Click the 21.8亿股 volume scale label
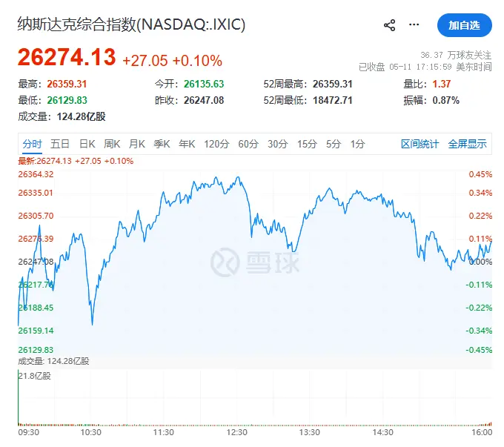 click(x=34, y=376)
